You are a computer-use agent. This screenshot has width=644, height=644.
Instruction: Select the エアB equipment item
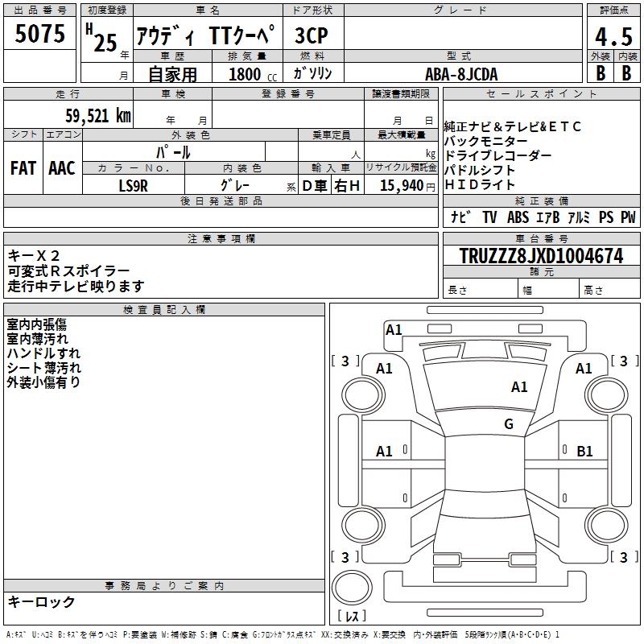[x=548, y=217]
